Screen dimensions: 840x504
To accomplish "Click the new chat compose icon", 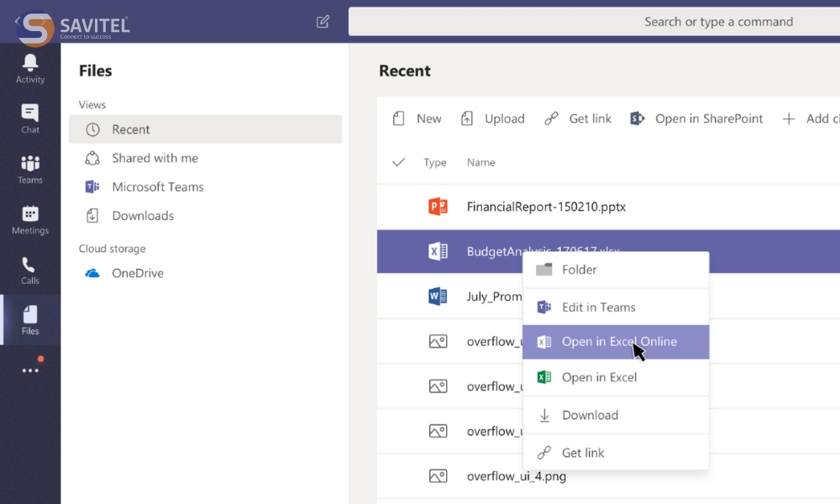I will [323, 22].
